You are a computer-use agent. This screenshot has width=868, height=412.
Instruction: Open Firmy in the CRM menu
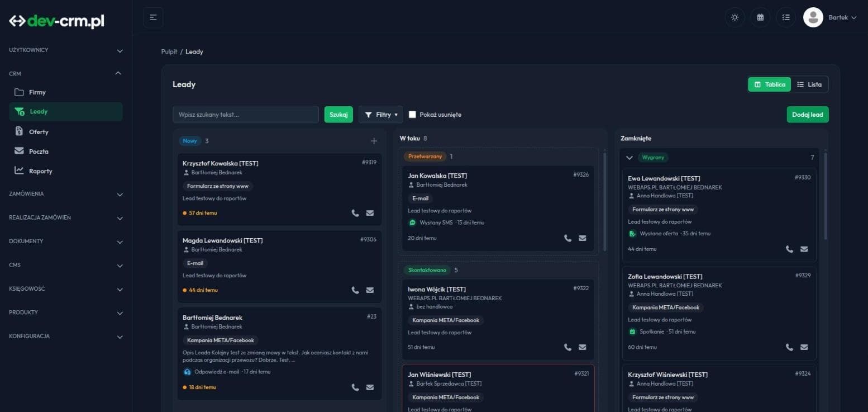[x=66, y=92]
